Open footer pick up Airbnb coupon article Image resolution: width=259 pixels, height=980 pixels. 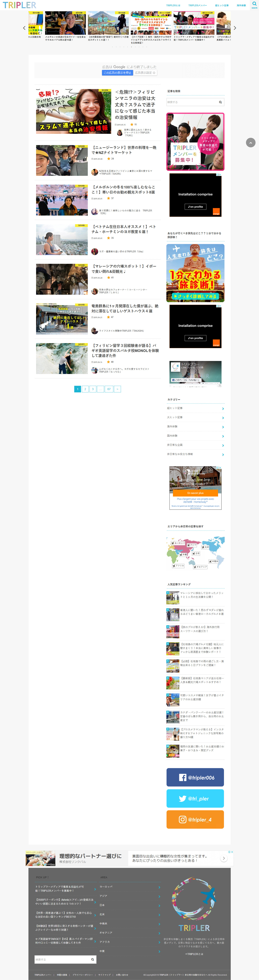64,901
